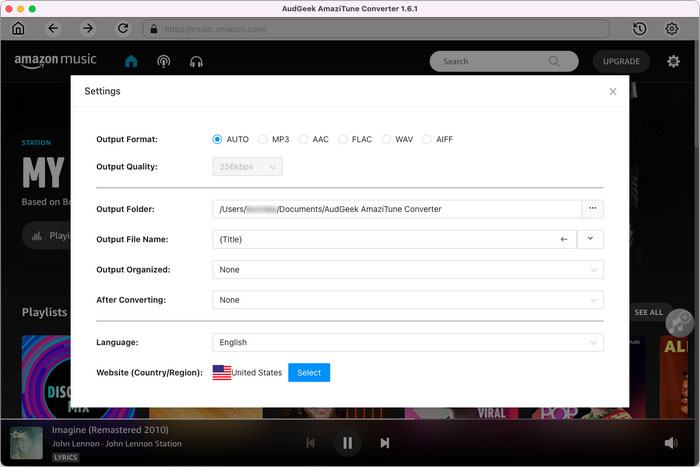Click the UPGRADE button
Image resolution: width=700 pixels, height=467 pixels.
[x=621, y=61]
